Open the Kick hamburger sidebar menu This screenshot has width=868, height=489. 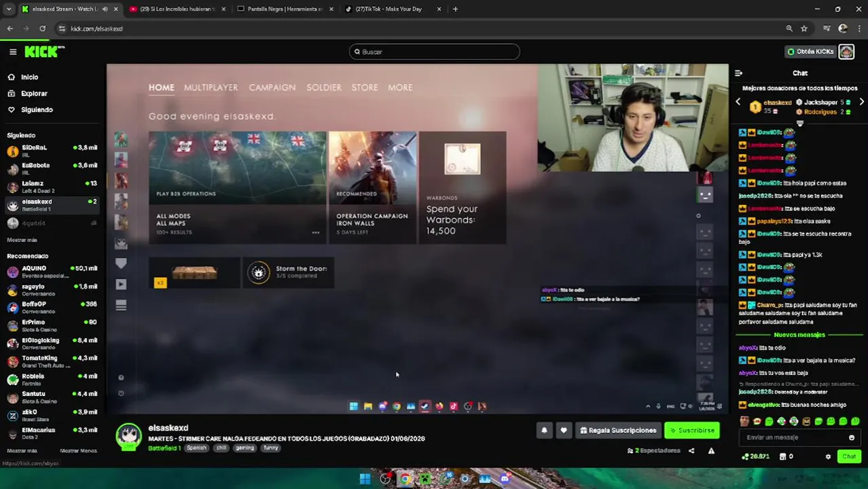click(x=12, y=52)
